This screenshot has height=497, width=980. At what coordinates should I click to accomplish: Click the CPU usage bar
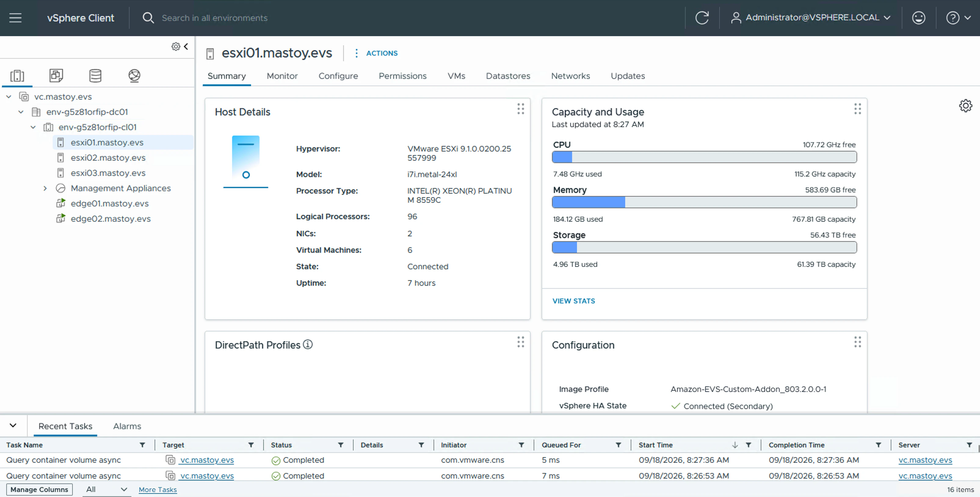coord(704,157)
